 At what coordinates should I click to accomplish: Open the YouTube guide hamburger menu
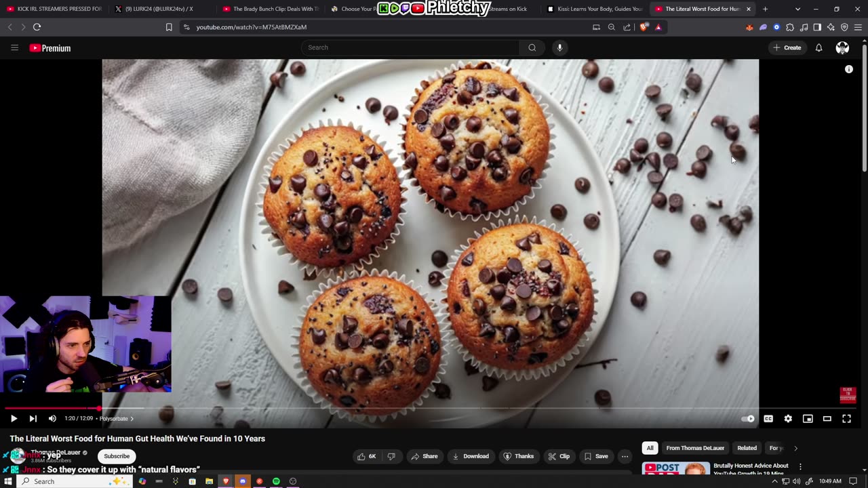click(x=14, y=47)
